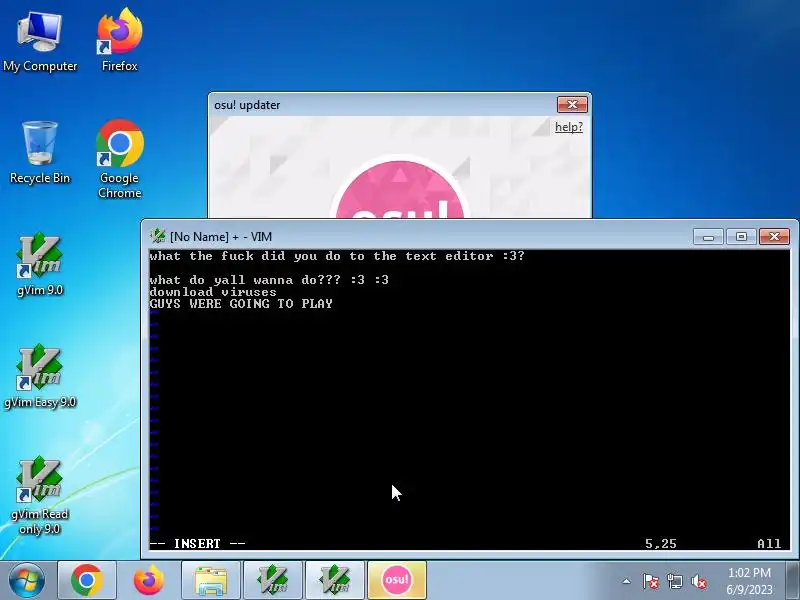Activate the first Vim taskbar button
This screenshot has width=800, height=600.
click(273, 580)
